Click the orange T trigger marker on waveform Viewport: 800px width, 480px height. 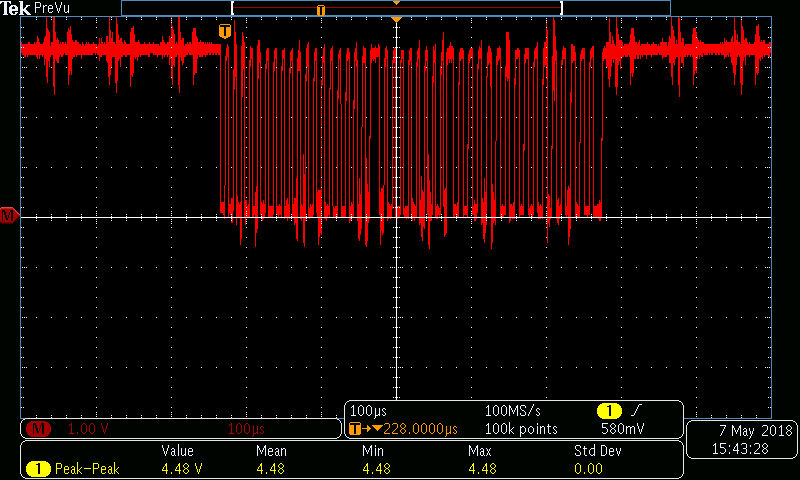point(225,31)
